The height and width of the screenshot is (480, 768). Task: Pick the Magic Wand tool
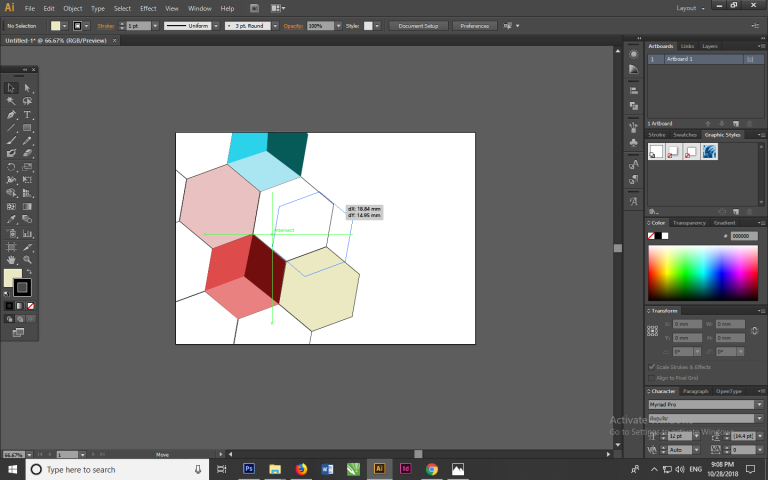11,101
